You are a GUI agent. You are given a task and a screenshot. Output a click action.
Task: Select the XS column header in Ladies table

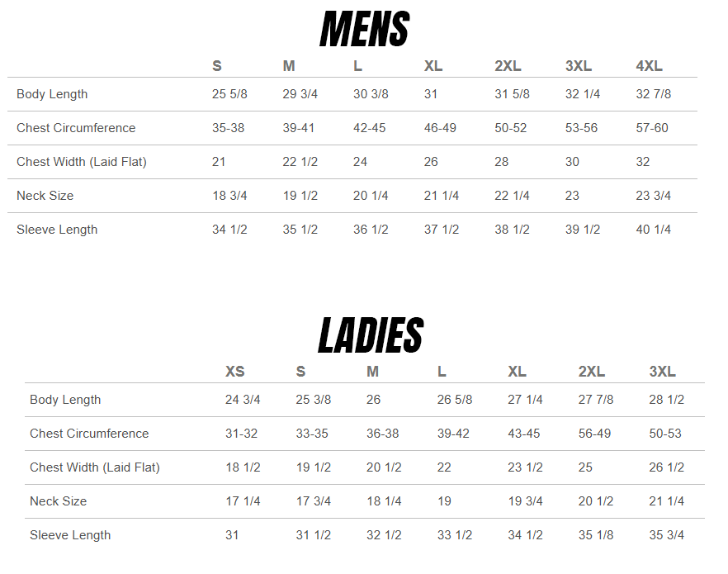pos(235,372)
